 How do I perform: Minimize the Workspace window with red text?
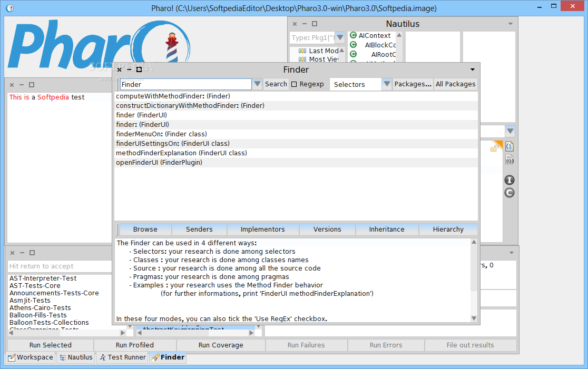coord(22,85)
